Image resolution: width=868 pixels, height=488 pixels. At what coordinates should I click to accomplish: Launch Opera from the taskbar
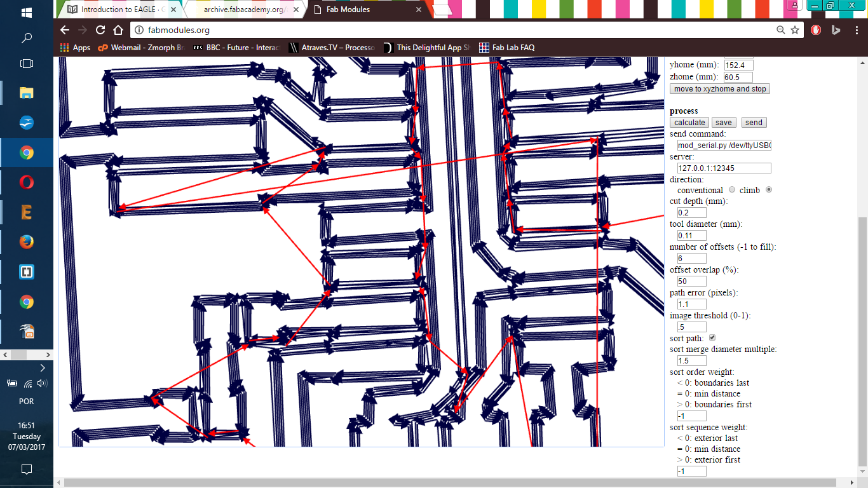point(27,182)
